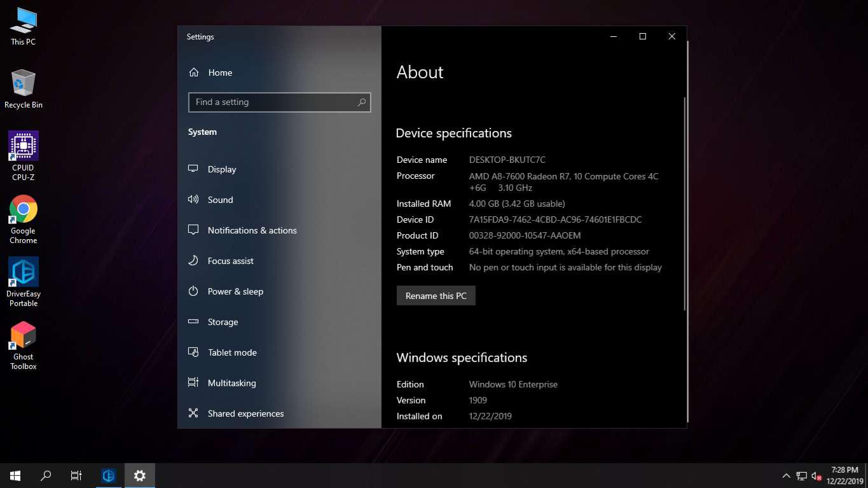
Task: Open the DriverEasy Portable desktop shortcut
Action: pos(24,273)
